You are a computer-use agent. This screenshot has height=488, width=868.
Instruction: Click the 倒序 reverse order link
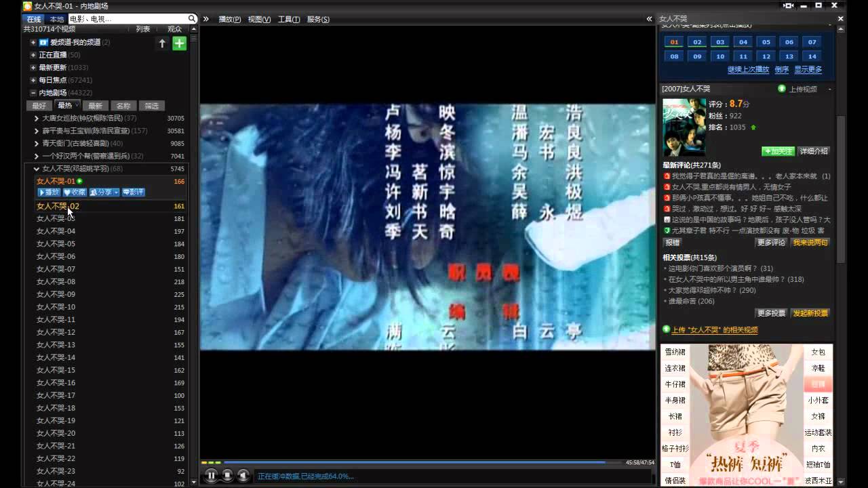[782, 69]
